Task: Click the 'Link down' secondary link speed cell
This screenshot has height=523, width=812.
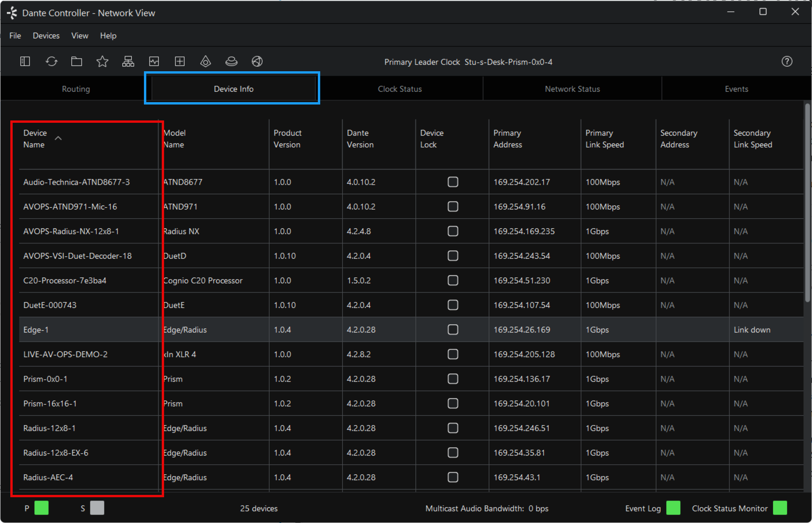Action: coord(766,329)
